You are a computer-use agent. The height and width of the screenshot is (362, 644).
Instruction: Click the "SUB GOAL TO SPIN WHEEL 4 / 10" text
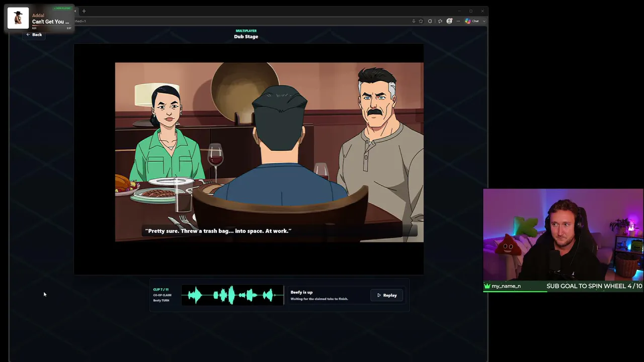pos(594,286)
